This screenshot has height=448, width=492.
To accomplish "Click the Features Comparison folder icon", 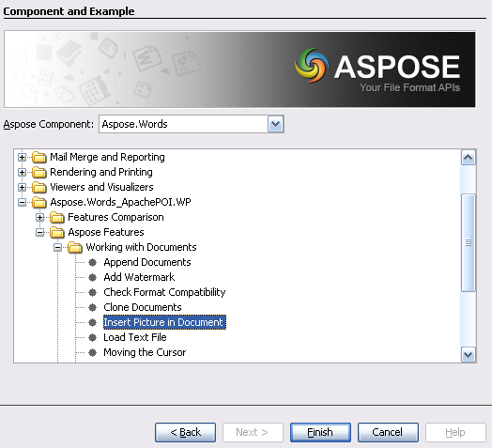I will 57,217.
